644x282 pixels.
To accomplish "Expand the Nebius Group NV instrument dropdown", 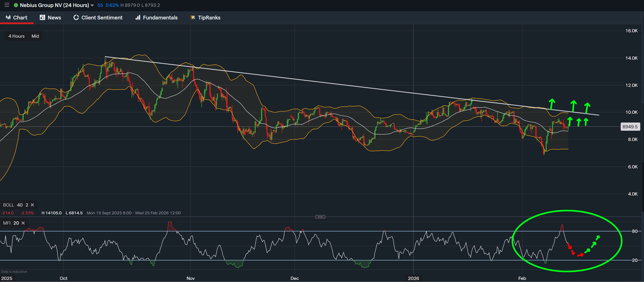I will click(92, 5).
